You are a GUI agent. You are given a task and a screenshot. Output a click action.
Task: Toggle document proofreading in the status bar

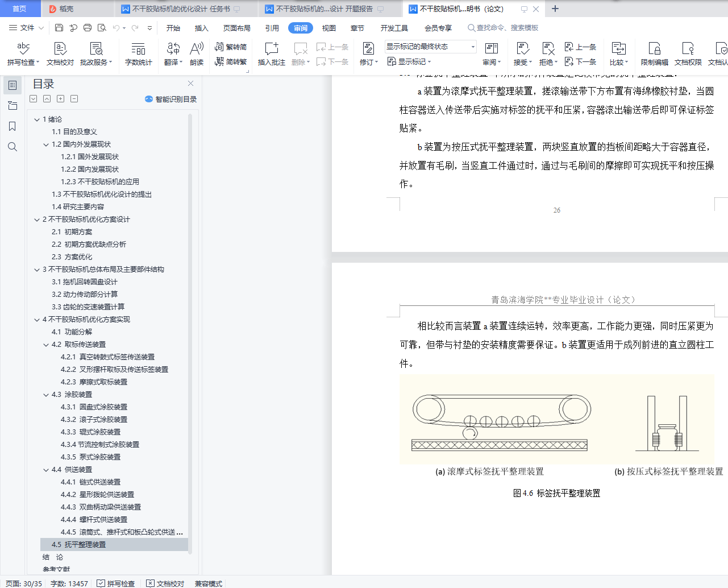click(165, 583)
